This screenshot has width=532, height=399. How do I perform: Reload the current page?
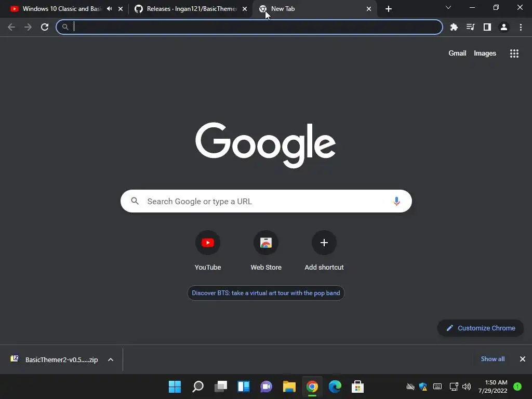coord(45,27)
